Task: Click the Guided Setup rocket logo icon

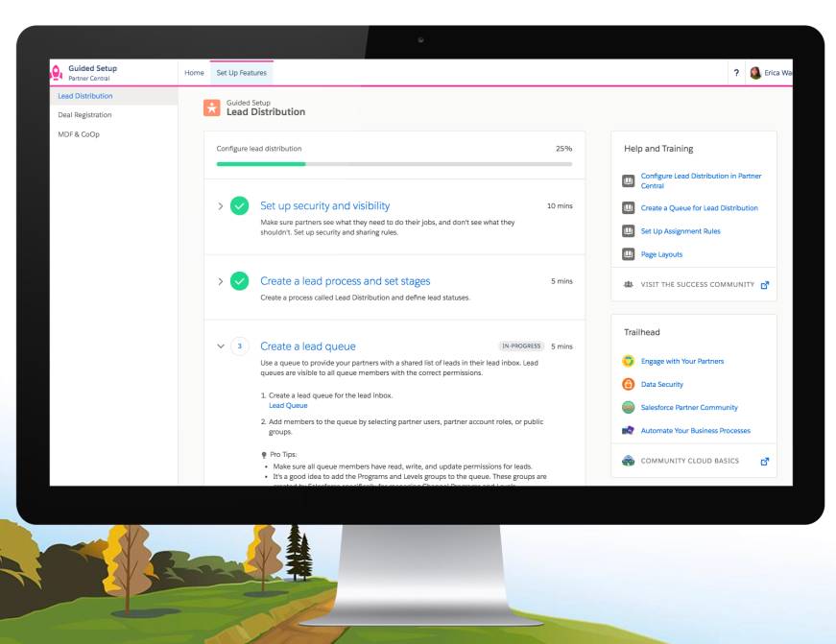Action: pyautogui.click(x=57, y=73)
